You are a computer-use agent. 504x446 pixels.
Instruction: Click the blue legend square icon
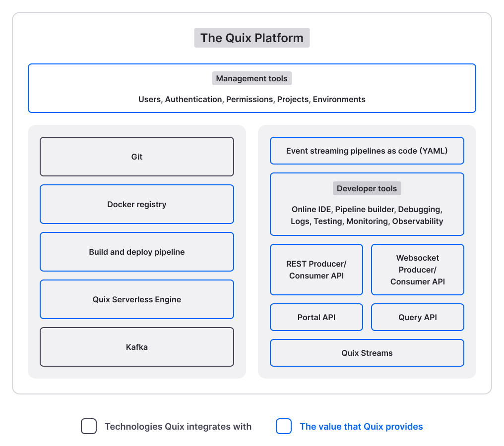tap(284, 426)
